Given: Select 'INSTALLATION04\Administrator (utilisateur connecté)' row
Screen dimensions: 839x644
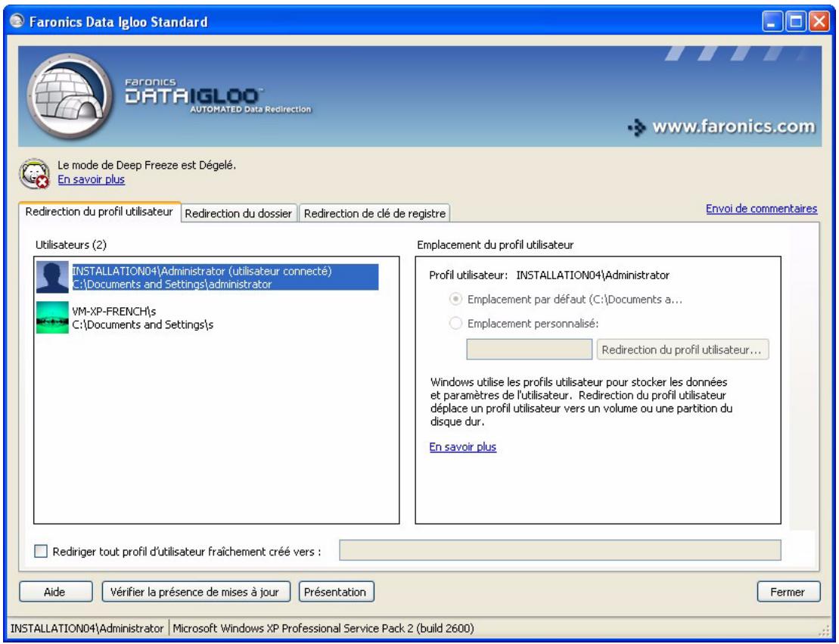Looking at the screenshot, I should tap(207, 277).
